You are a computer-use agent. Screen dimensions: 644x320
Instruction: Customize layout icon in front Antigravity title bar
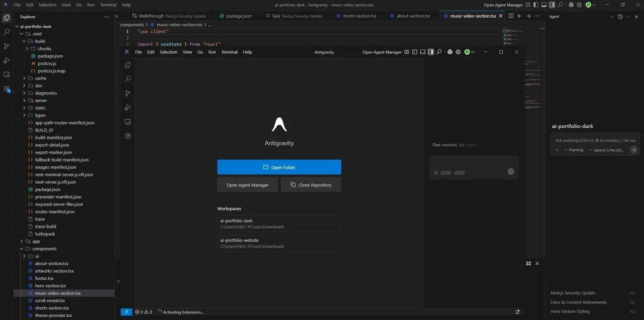pos(407,52)
